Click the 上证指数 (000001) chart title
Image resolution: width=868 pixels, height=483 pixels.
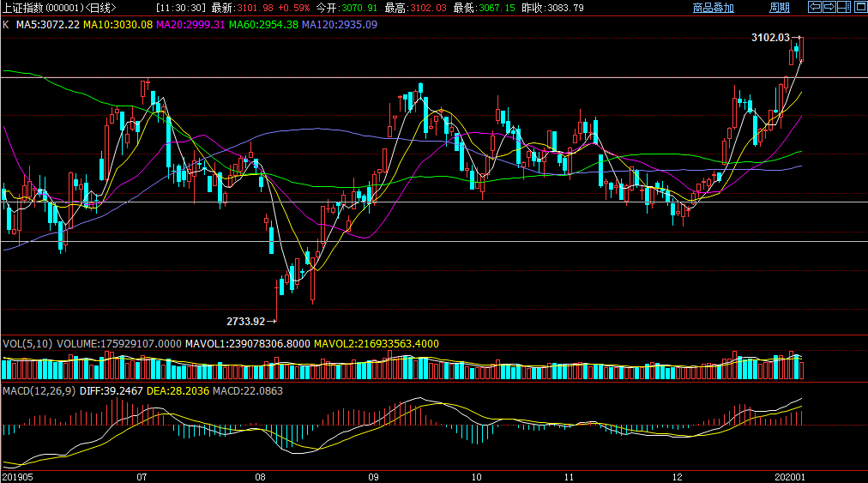point(59,8)
